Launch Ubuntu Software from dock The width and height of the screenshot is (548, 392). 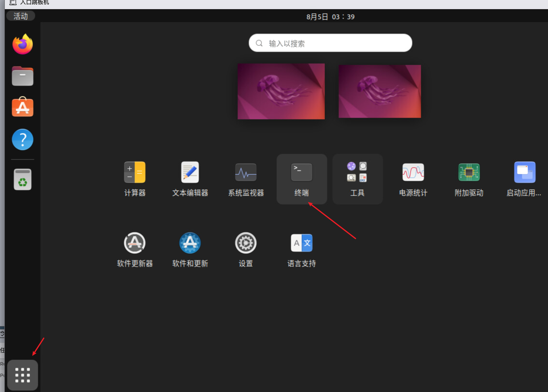coord(22,107)
